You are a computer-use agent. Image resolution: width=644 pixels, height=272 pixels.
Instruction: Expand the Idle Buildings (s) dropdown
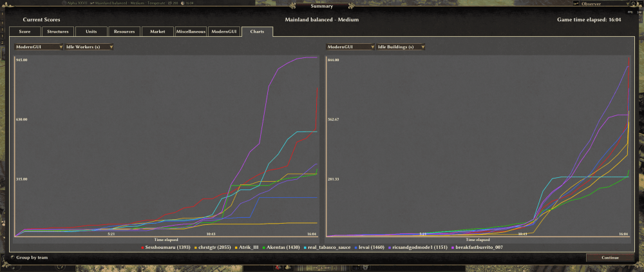coord(401,47)
